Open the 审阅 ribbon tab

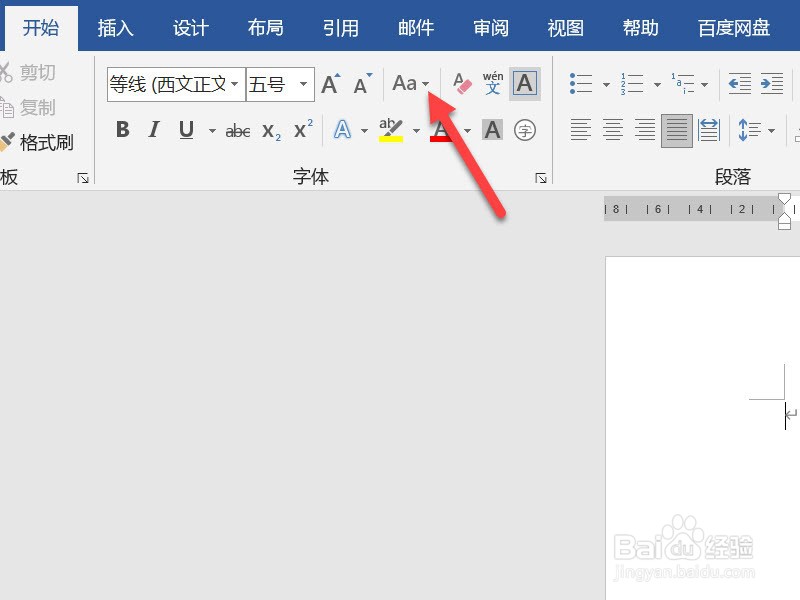point(491,28)
